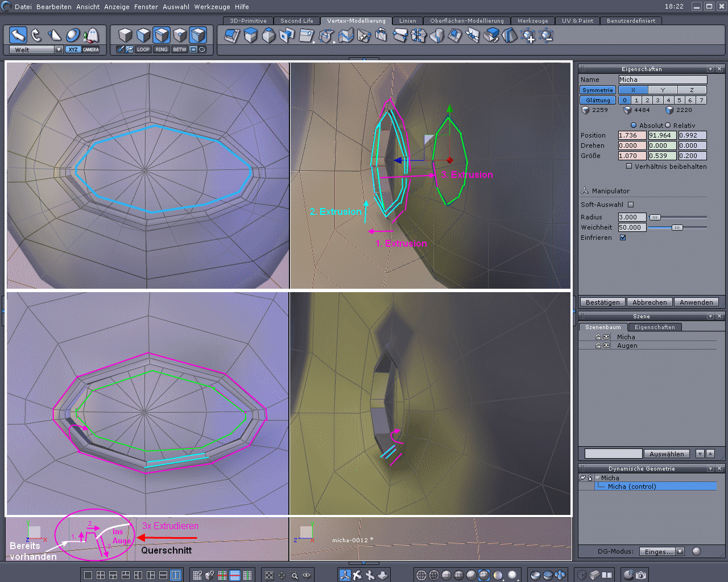728x582 pixels.
Task: Open the Auswahl menu
Action: pos(176,7)
